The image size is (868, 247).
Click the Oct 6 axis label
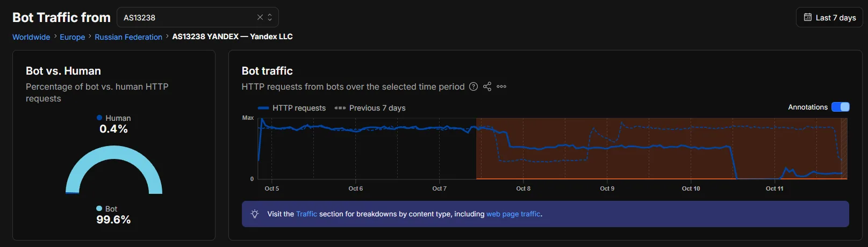coord(356,188)
